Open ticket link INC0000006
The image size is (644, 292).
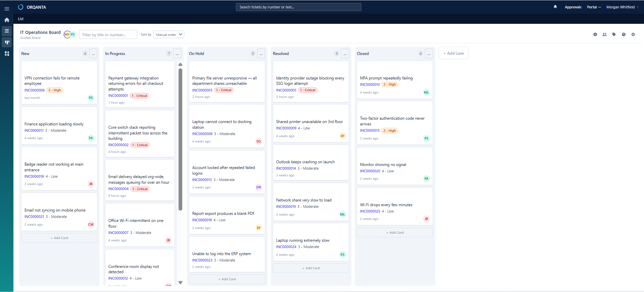(x=35, y=90)
